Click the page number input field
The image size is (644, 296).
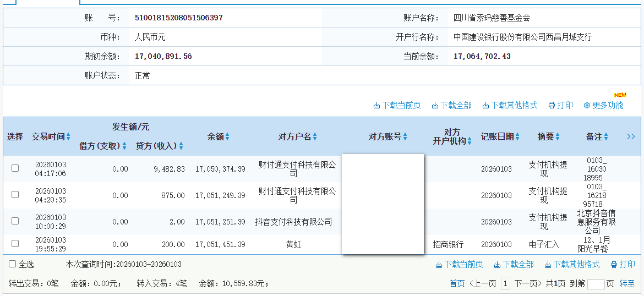click(x=596, y=284)
